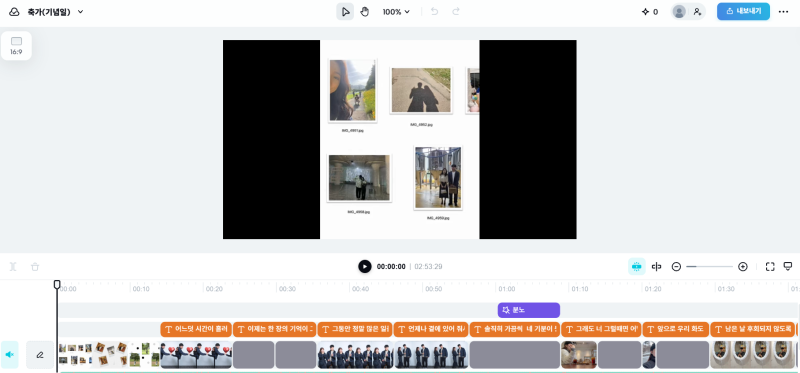Switch to the hand pan tool
800x373 pixels.
pos(364,12)
